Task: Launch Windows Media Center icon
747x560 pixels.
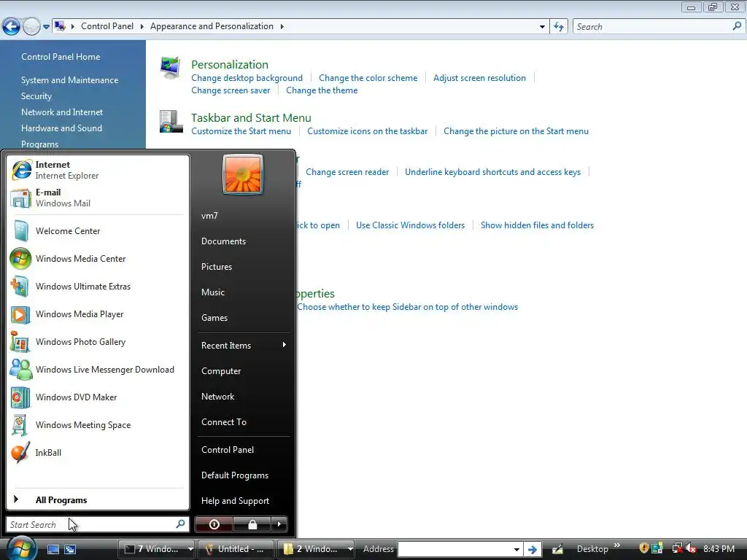Action: [x=21, y=259]
